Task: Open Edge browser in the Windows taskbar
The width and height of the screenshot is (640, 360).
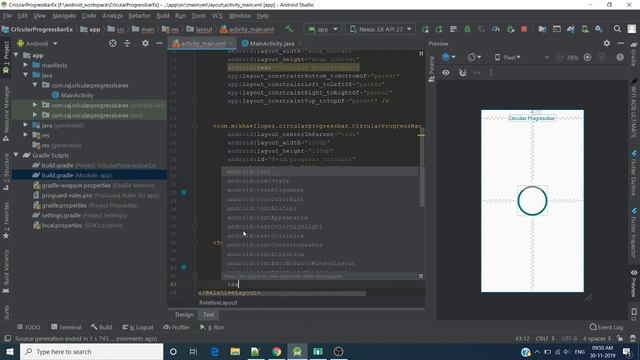Action: tap(215, 351)
